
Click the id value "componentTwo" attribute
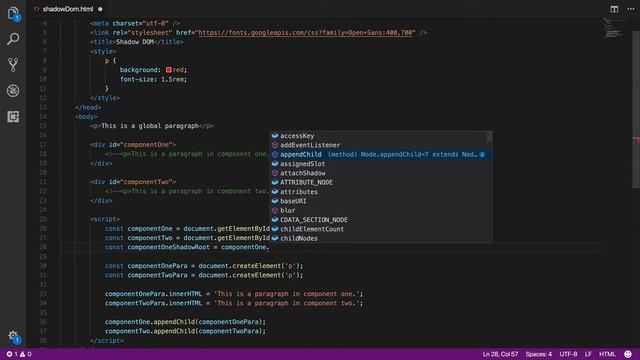click(x=147, y=182)
